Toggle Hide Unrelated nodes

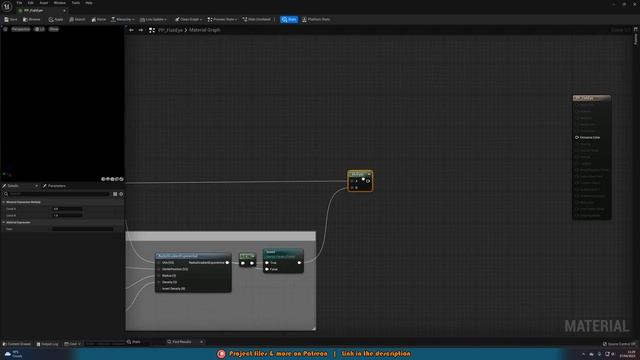[x=257, y=20]
